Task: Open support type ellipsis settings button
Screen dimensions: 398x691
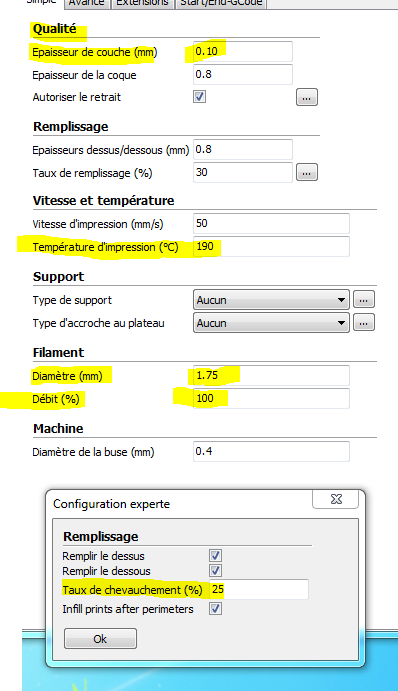Action: tap(364, 299)
